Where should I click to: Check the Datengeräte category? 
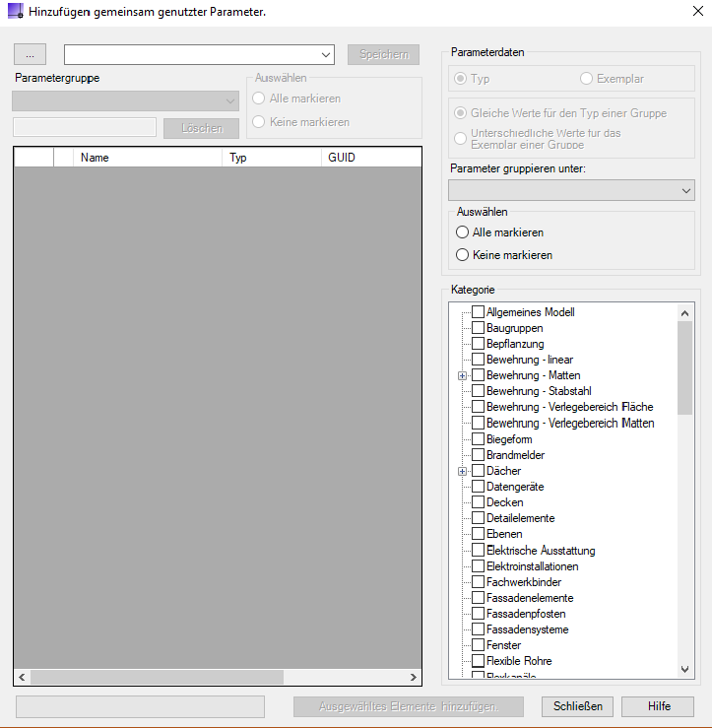point(478,486)
